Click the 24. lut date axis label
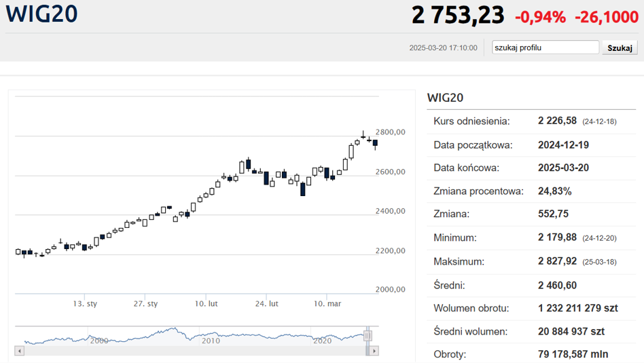Image resolution: width=644 pixels, height=363 pixels. coord(266,304)
